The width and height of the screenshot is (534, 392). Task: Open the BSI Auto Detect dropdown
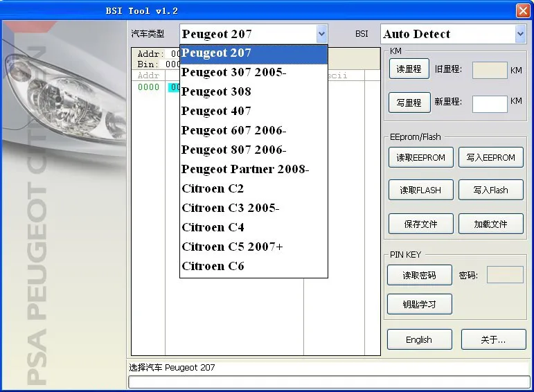(520, 34)
